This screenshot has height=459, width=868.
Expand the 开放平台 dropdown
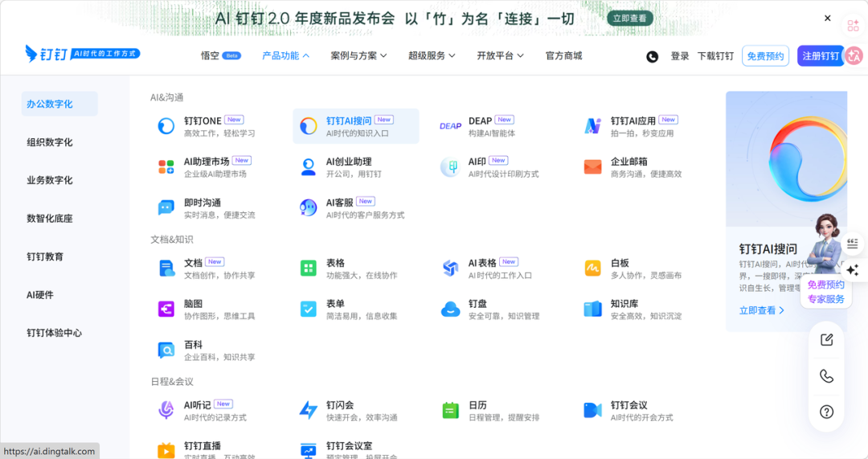pyautogui.click(x=501, y=55)
